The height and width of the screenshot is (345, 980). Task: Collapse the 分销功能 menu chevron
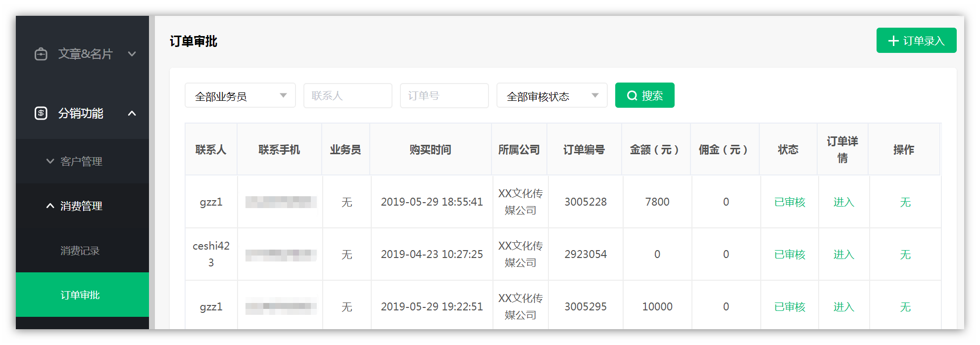[132, 113]
